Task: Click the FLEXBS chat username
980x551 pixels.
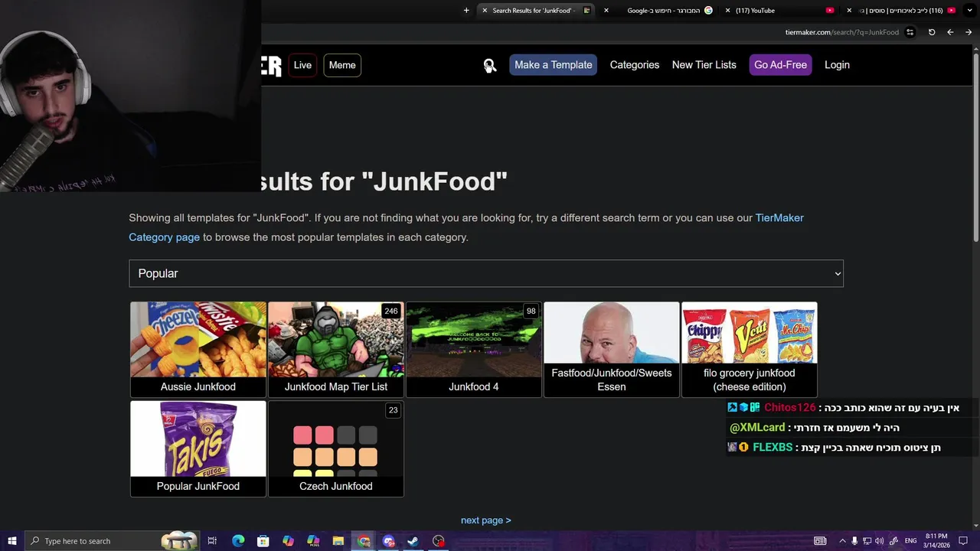Action: click(773, 448)
